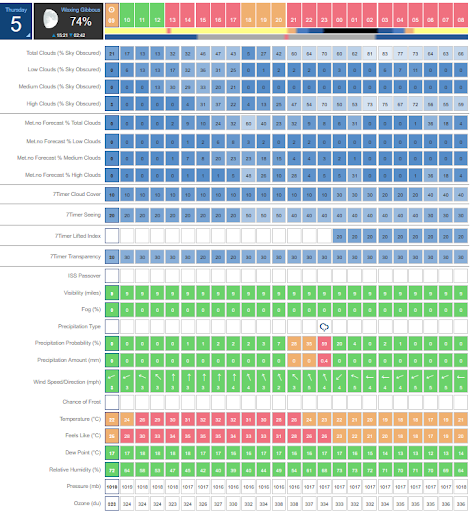Click the blue moonrise arrow beside 15:21
Image resolution: width=470 pixels, height=512 pixels.
[54, 35]
